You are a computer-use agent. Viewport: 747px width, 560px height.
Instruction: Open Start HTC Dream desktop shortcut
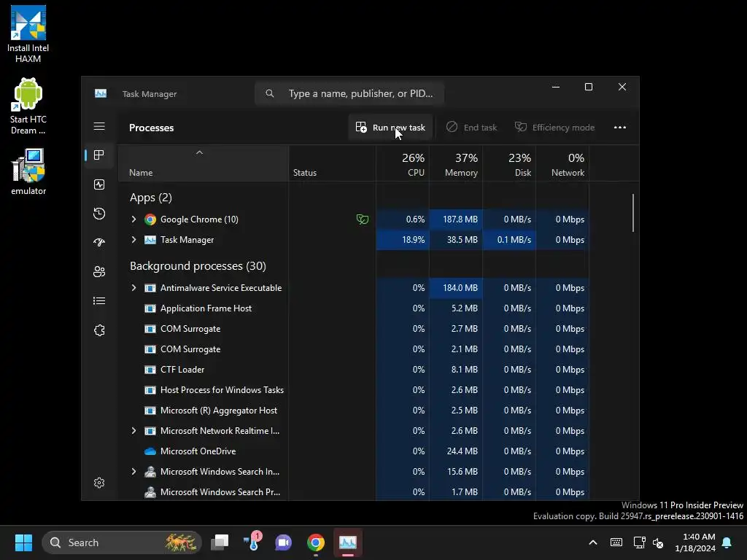28,106
